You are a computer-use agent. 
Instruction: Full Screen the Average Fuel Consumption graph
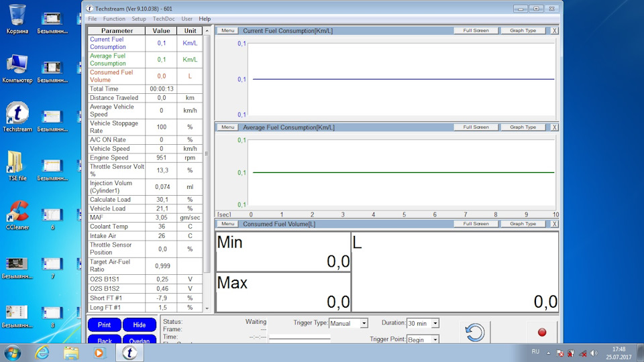pos(476,127)
